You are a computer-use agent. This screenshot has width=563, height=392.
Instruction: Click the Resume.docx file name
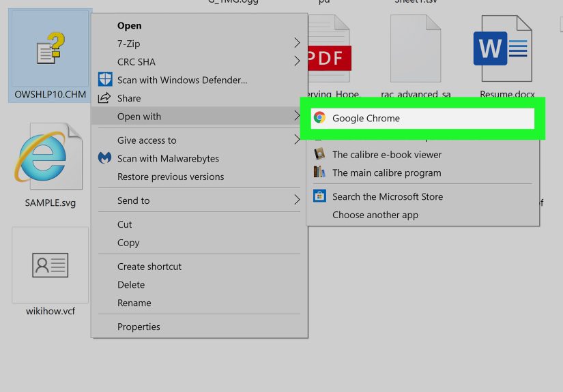pyautogui.click(x=507, y=94)
